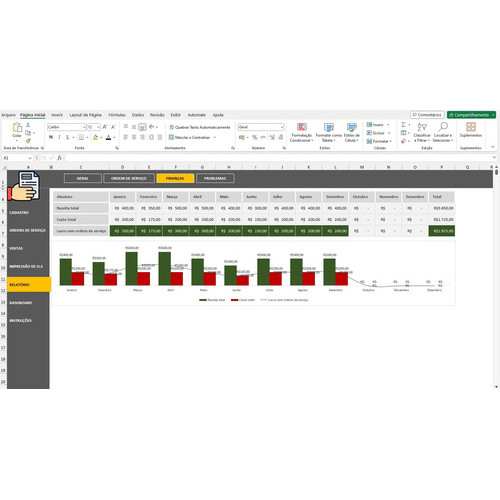Align text to top of cell

126,127
